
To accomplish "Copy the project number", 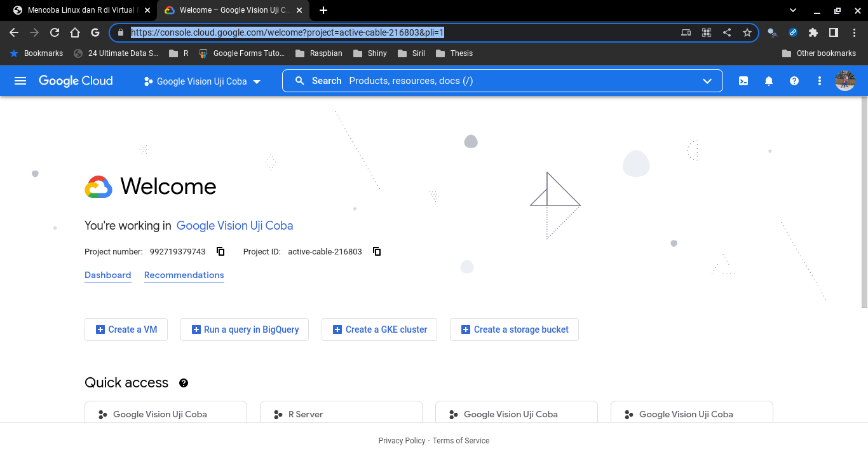I will [220, 251].
